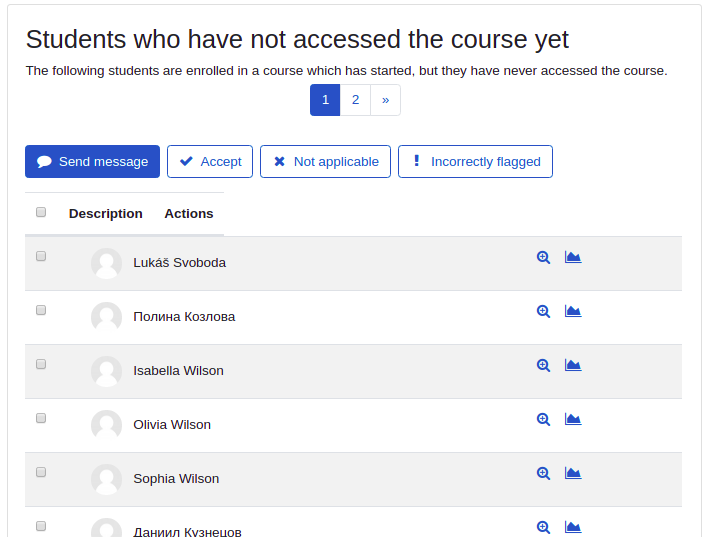Open outline report chart for Sophia Wilson
This screenshot has width=702, height=537.
(573, 473)
